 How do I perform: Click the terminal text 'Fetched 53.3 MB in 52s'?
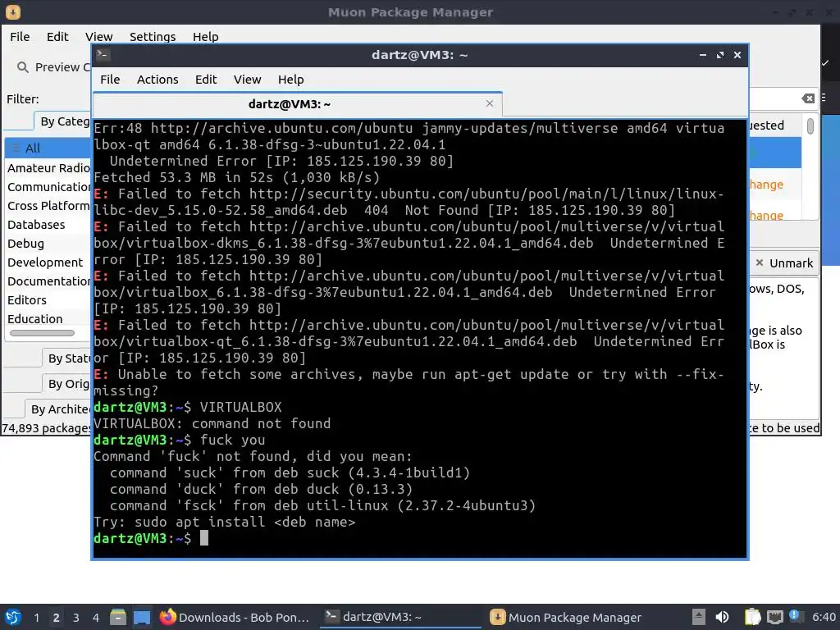click(183, 177)
